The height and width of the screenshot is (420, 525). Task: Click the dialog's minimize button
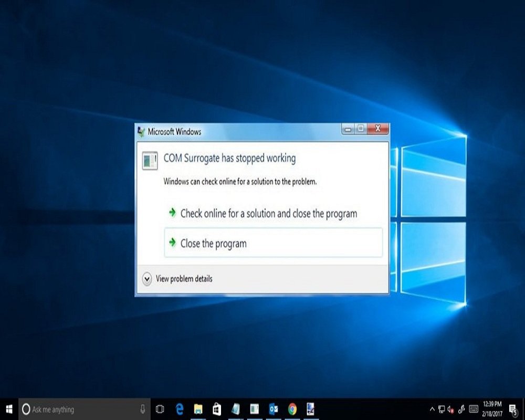(x=348, y=129)
